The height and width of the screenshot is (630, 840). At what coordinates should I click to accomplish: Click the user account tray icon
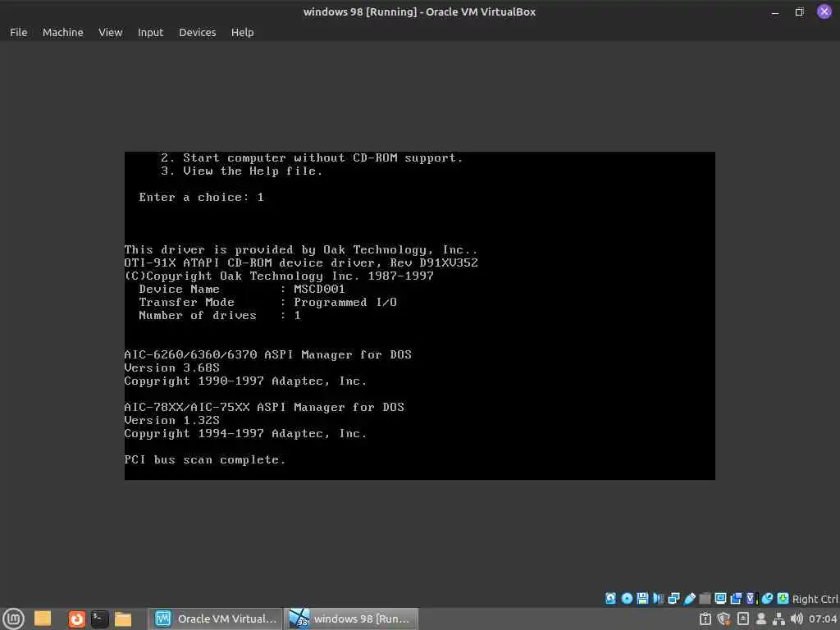click(760, 619)
